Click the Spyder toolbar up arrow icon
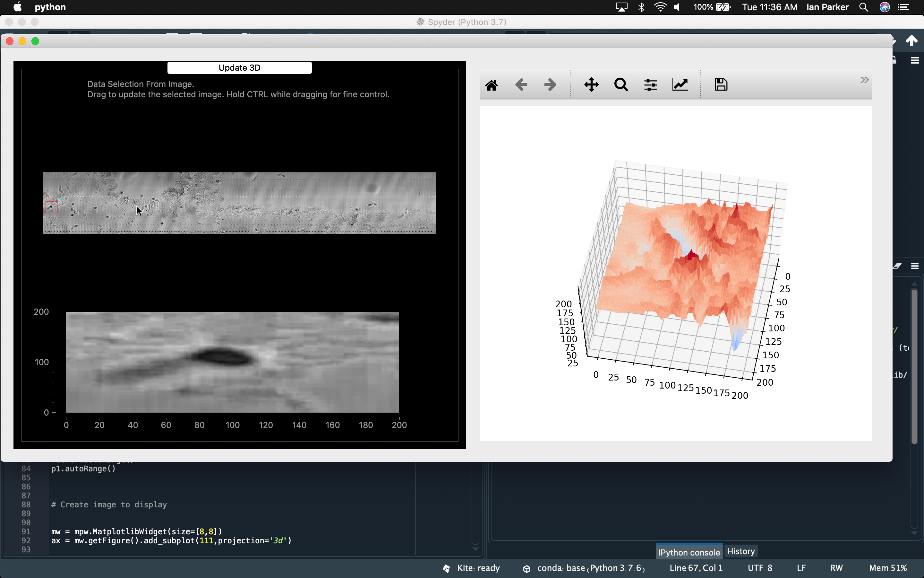The image size is (924, 578). [x=911, y=40]
